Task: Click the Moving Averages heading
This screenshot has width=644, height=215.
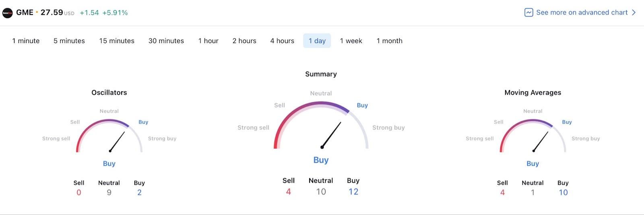Action: pyautogui.click(x=533, y=93)
